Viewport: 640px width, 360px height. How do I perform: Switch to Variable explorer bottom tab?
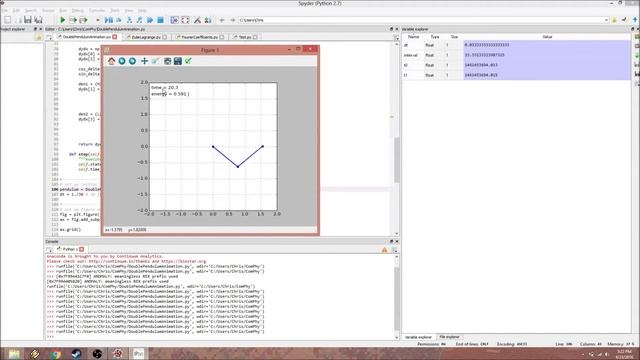pyautogui.click(x=418, y=337)
